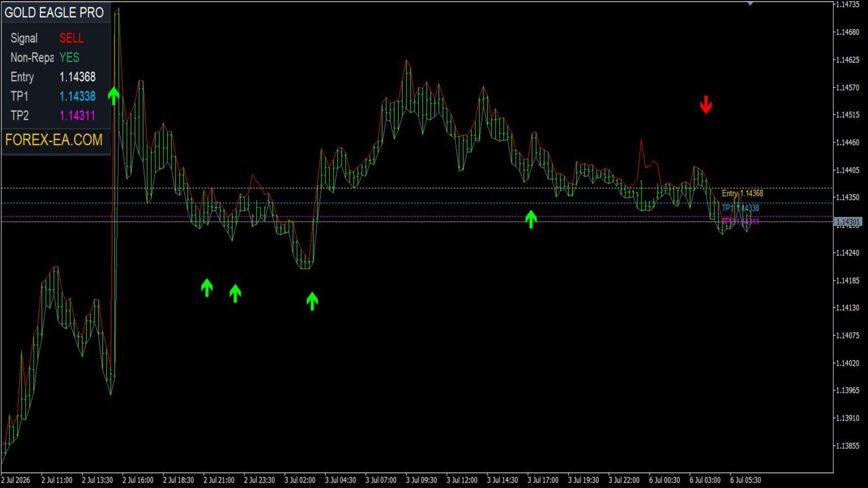
Task: Click the Non-Repa label in the panel
Action: pos(32,57)
